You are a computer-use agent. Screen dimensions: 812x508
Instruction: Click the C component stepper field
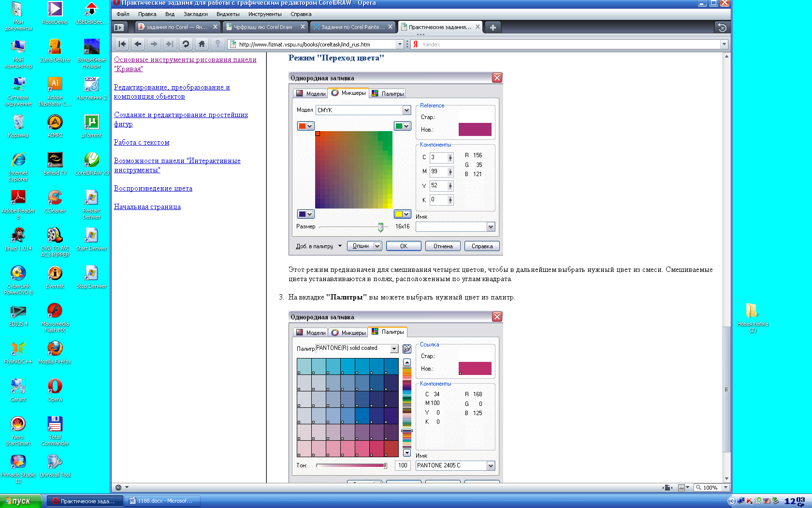click(441, 158)
